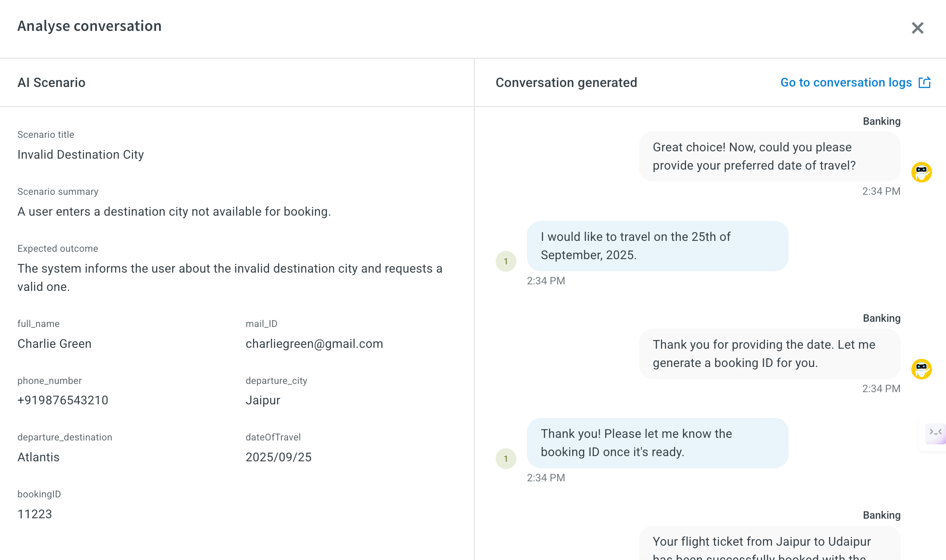Click the Conversation generated heading
The height and width of the screenshot is (560, 946).
tap(566, 83)
